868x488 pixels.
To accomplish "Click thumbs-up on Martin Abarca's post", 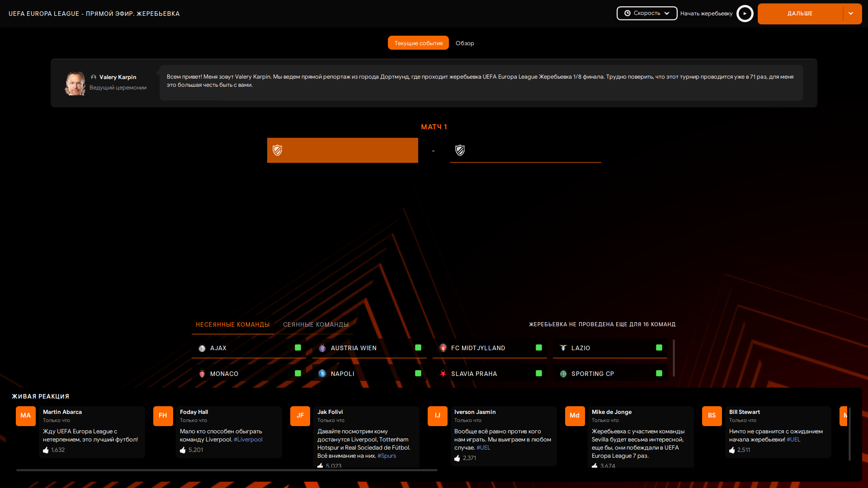I will click(46, 450).
